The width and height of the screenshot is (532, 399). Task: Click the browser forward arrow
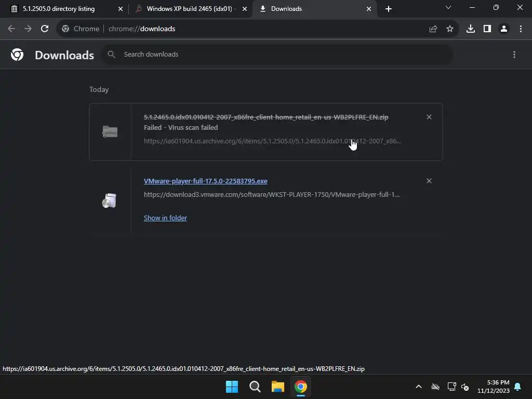(x=28, y=29)
